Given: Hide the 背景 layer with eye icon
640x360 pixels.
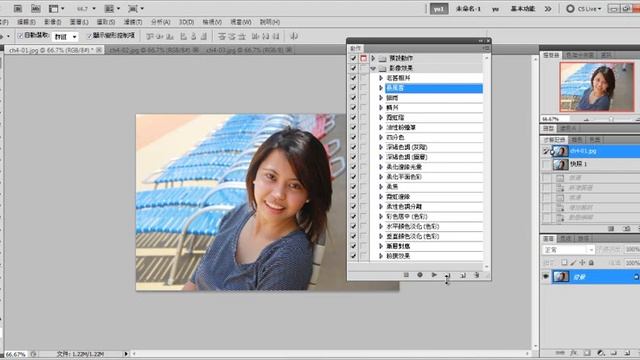Looking at the screenshot, I should (546, 277).
